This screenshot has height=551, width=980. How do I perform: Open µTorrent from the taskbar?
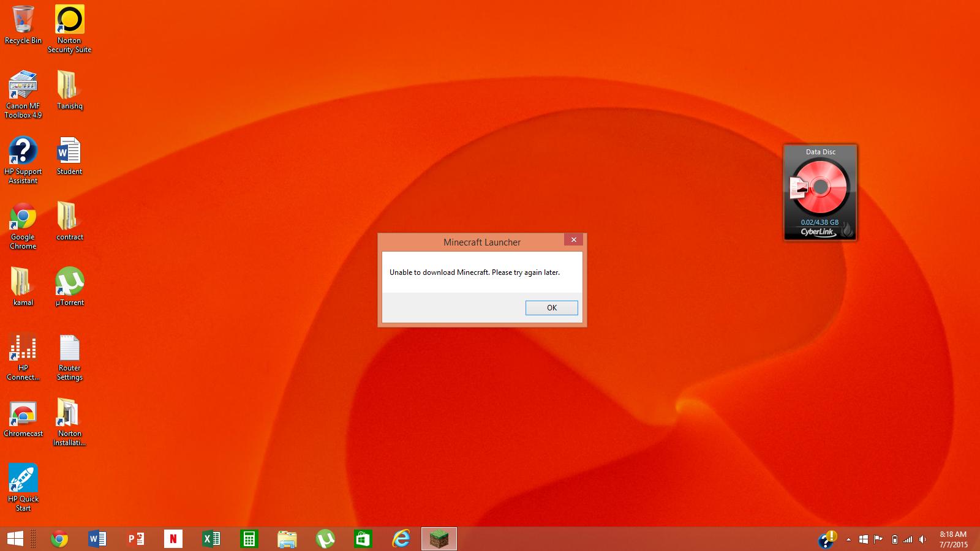325,539
